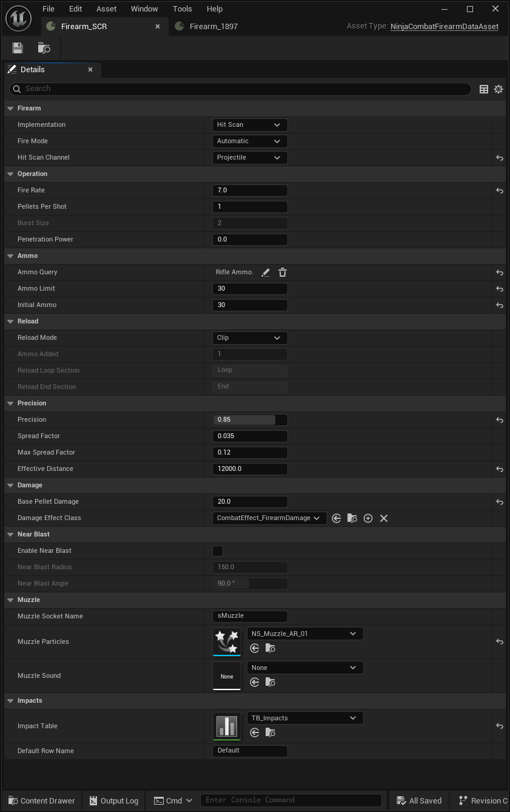Open Revision Control menu

[482, 800]
